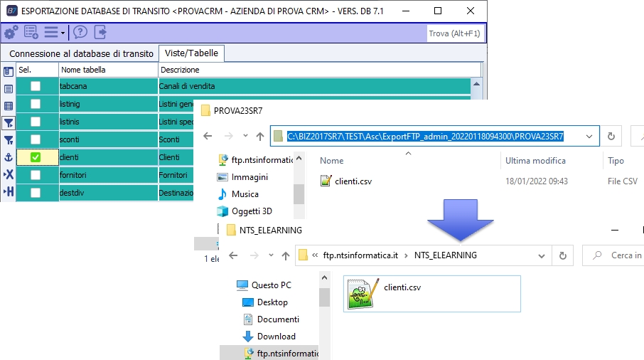Click the Sel. column header
Viewport: 644px width, 360px height.
click(38, 70)
